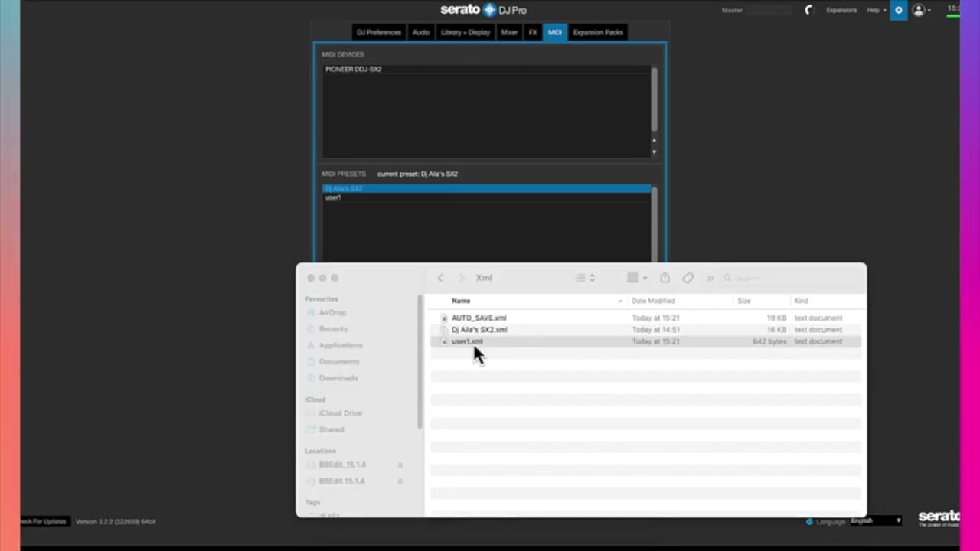Eject the BBEdit 15.1.4 volume without underscore
Screen dimensions: 980x551
(400, 481)
